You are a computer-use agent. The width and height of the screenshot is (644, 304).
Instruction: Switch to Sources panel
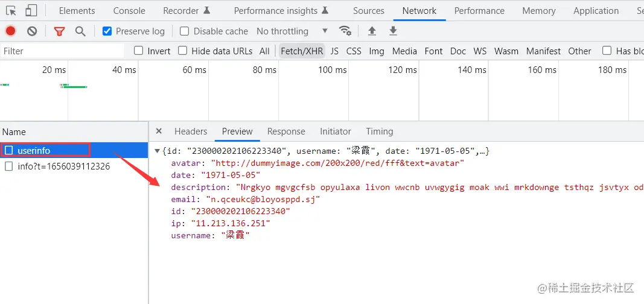[369, 11]
